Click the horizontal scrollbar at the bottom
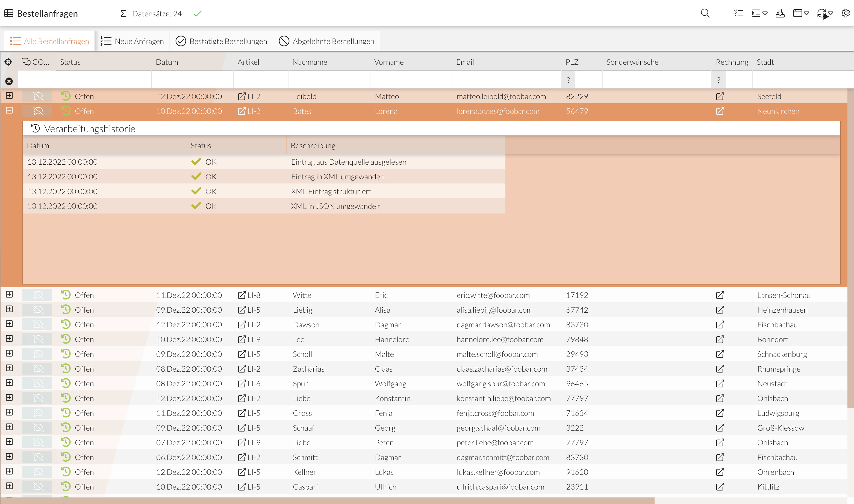The image size is (854, 504). tap(326, 501)
